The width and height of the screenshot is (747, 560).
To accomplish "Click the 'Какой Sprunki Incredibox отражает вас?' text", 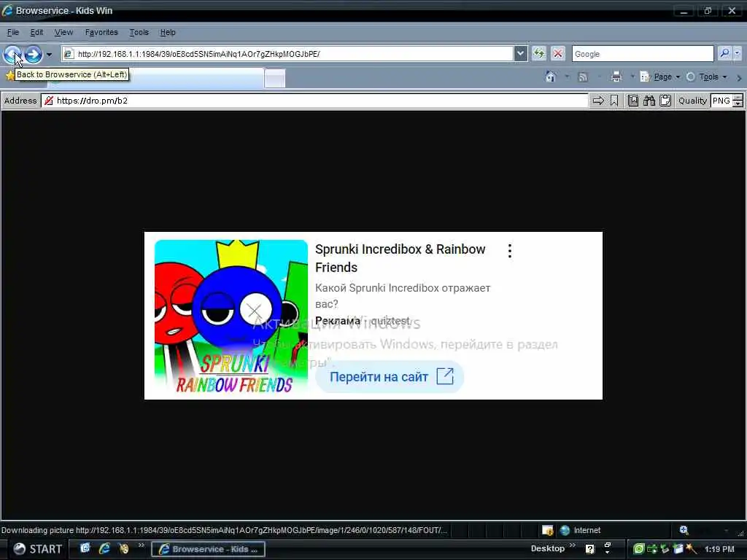I will click(403, 296).
